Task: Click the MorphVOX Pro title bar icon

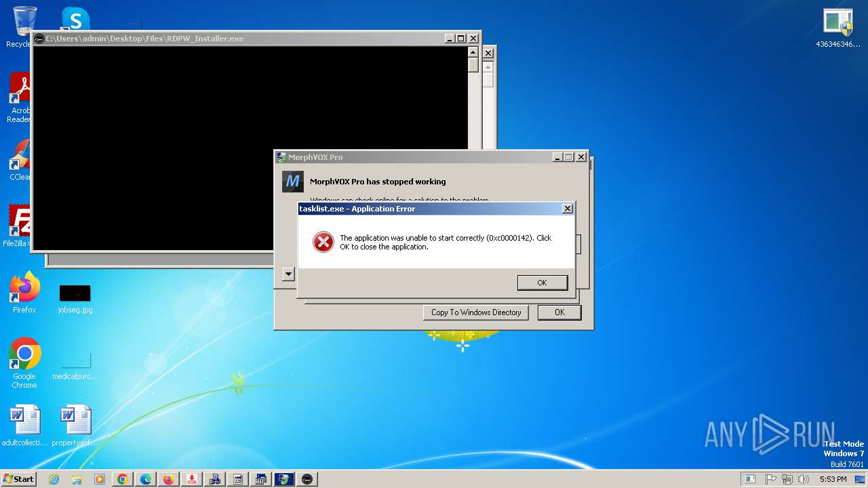Action: (281, 157)
